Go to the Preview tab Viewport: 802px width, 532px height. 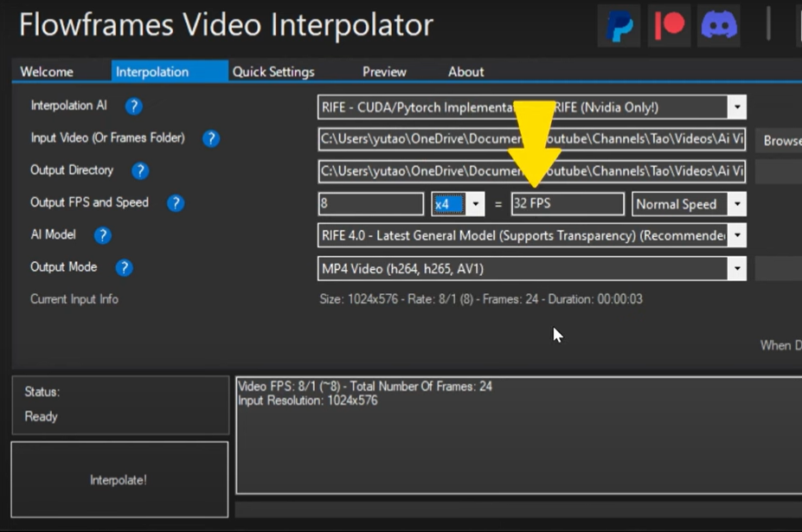[384, 72]
